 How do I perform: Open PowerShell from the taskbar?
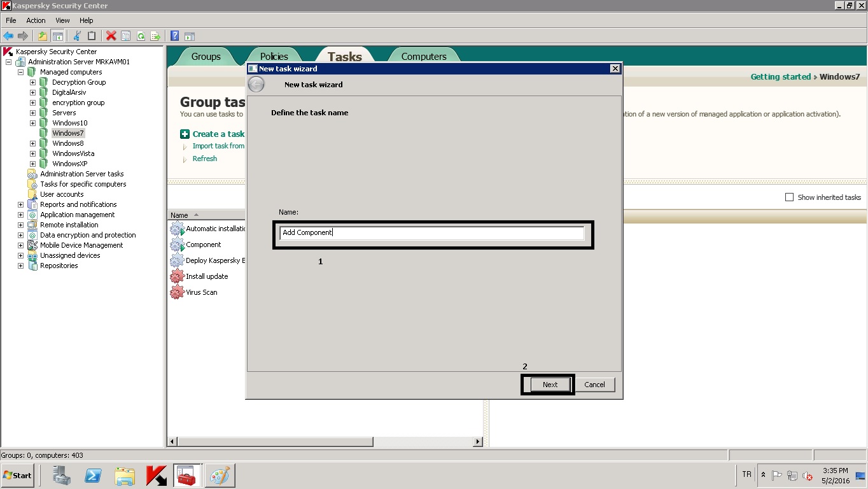[94, 475]
